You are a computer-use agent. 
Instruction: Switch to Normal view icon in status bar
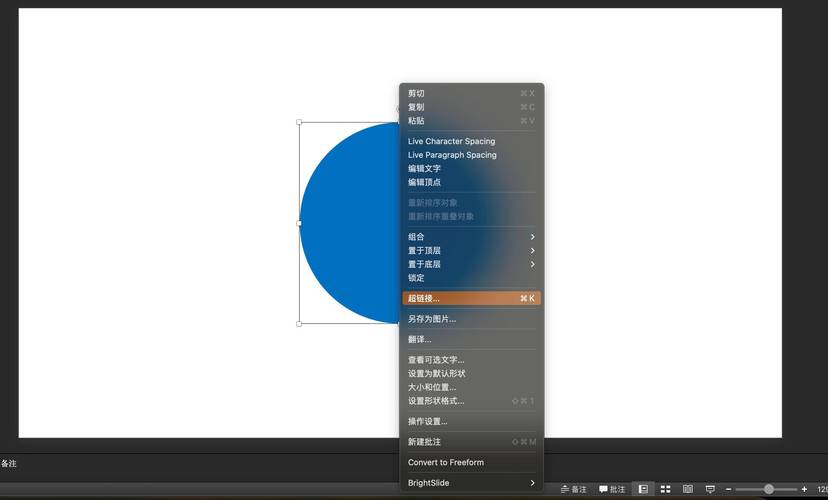coord(642,489)
